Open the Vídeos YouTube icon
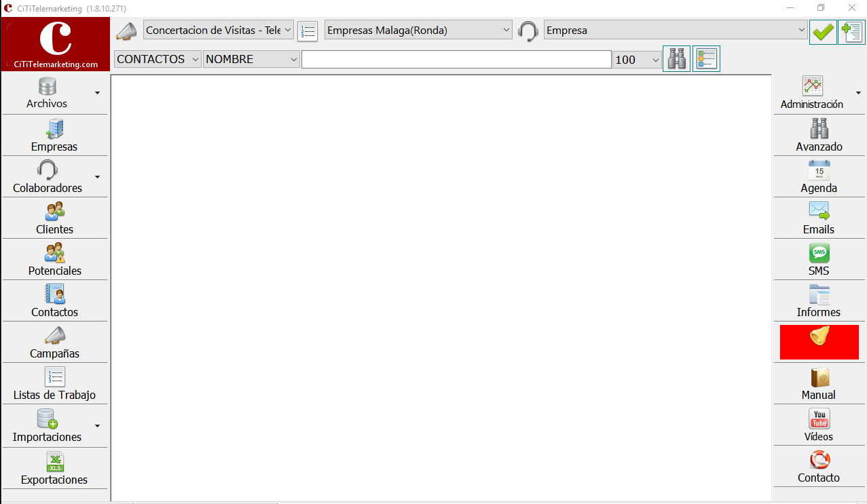The height and width of the screenshot is (504, 867). point(819,425)
